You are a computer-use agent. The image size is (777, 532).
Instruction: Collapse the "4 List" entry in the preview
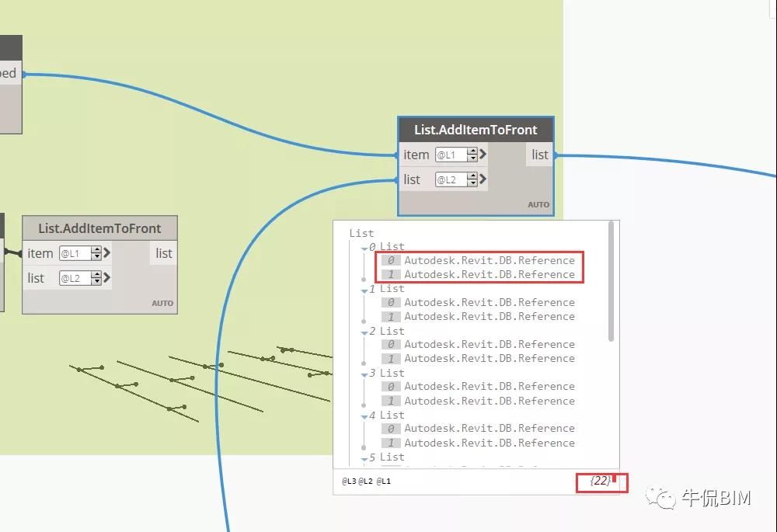pyautogui.click(x=364, y=416)
